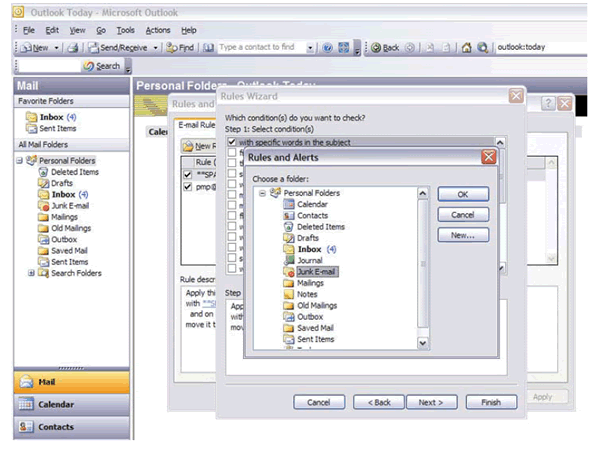Select Junk E-mail in folder chooser
The image size is (600, 458).
311,272
